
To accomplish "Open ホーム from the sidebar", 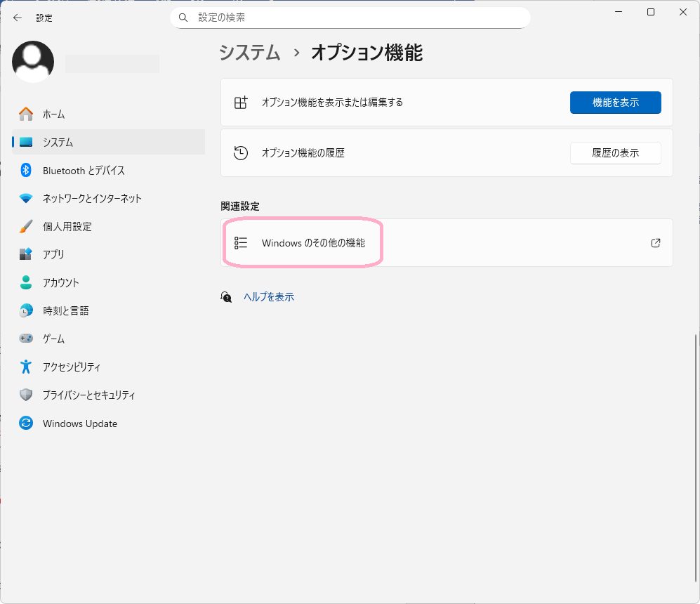I will (53, 114).
